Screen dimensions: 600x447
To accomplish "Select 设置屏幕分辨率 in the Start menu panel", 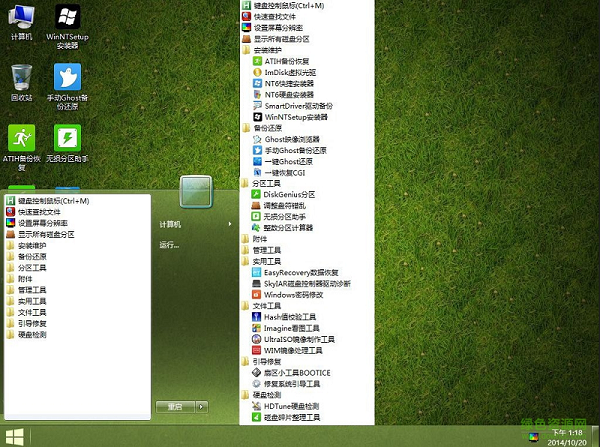I will point(37,223).
